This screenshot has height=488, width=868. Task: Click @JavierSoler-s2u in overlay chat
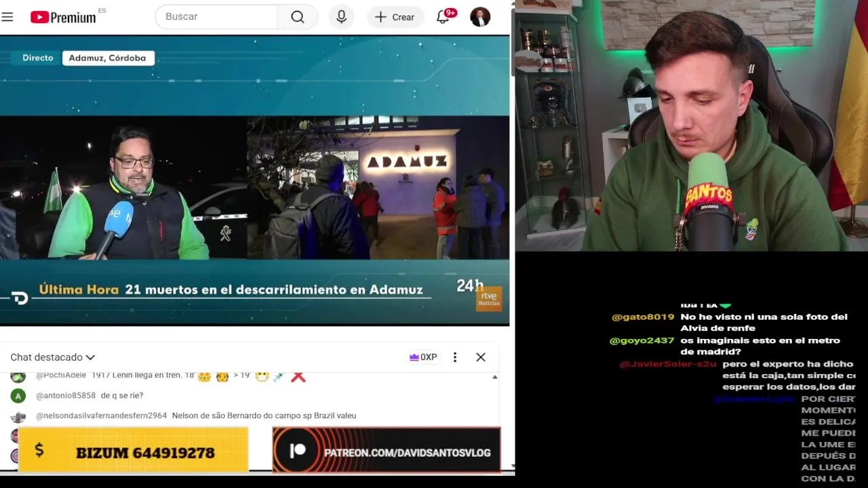click(x=667, y=364)
